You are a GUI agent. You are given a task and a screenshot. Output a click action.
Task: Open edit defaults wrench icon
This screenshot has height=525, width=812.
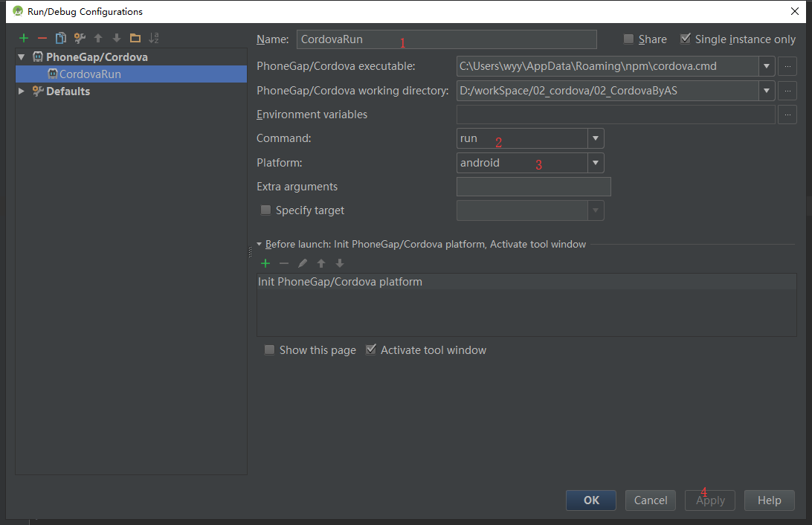[80, 39]
